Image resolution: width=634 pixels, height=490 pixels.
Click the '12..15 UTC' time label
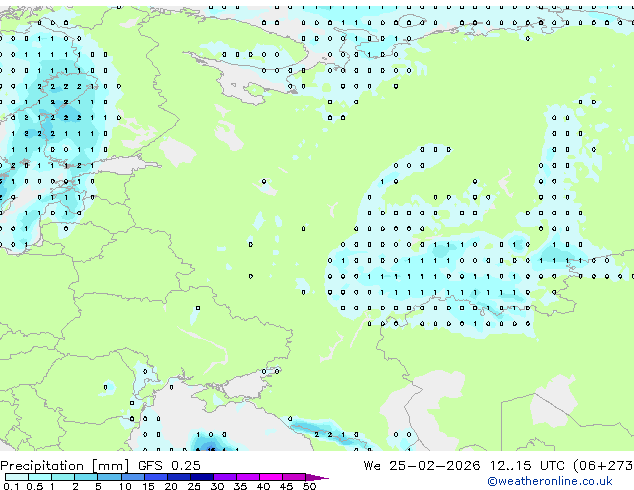(527, 466)
